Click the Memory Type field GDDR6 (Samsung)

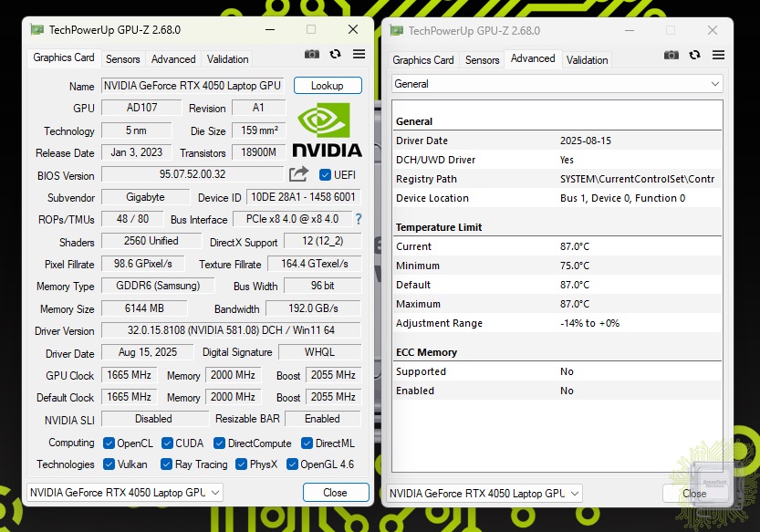click(x=158, y=286)
